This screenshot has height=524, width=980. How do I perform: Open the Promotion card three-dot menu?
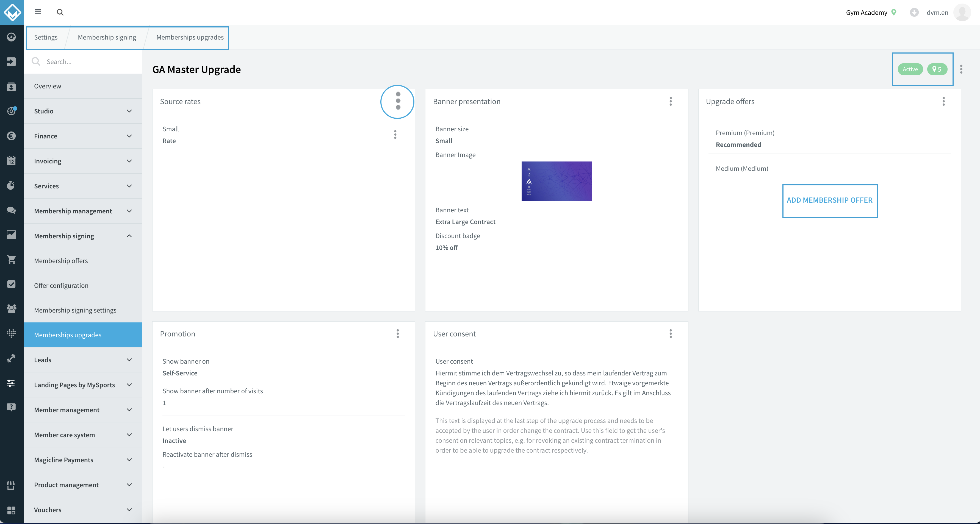pyautogui.click(x=398, y=333)
